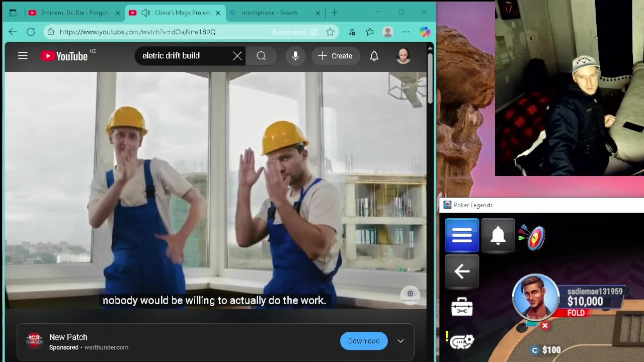The height and width of the screenshot is (362, 644).
Task: Open Poker Legends notifications bell
Action: 498,235
